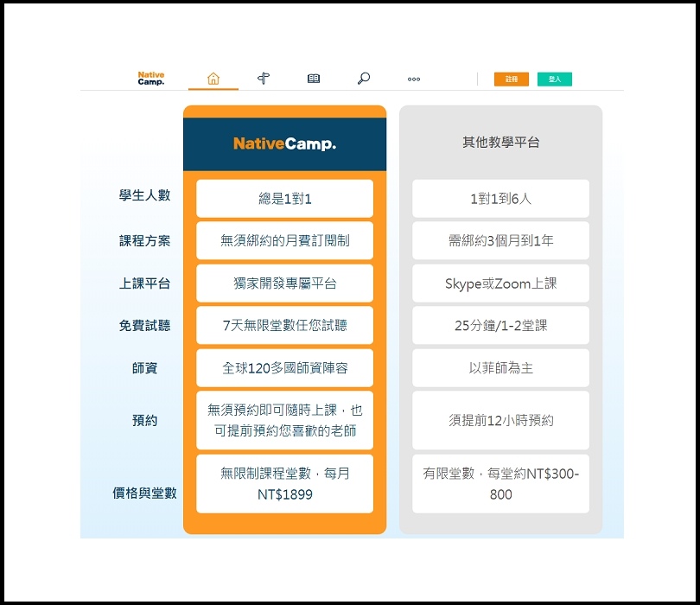The image size is (700, 605).
Task: Select the 以菲師為主 cell
Action: tap(501, 368)
